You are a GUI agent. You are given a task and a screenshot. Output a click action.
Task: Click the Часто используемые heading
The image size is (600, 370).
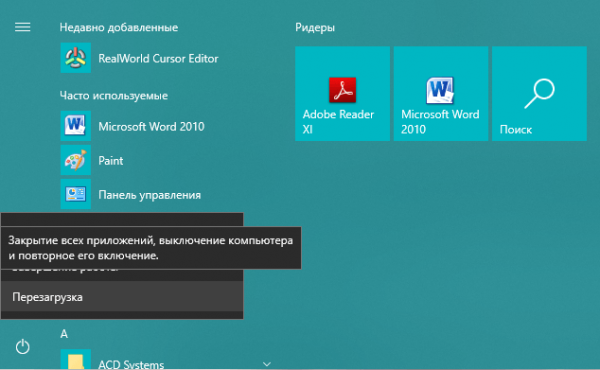click(x=114, y=95)
